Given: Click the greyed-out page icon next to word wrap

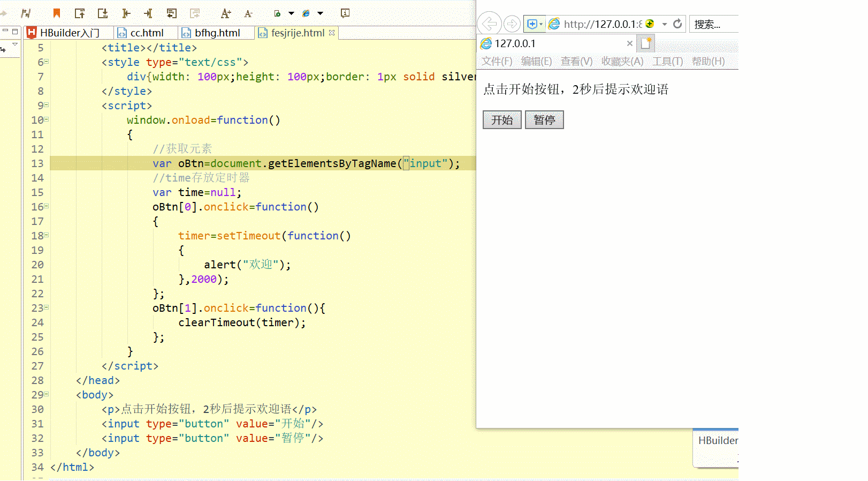Looking at the screenshot, I should (x=195, y=13).
